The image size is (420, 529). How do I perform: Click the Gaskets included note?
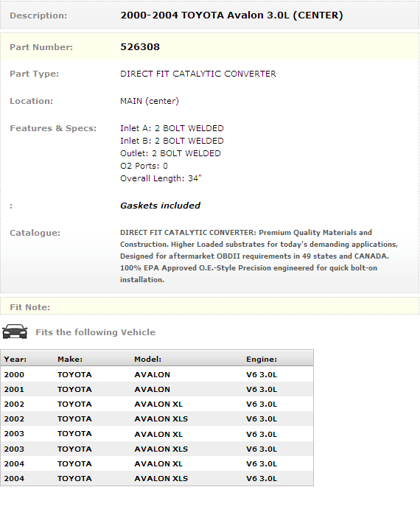[x=160, y=206]
